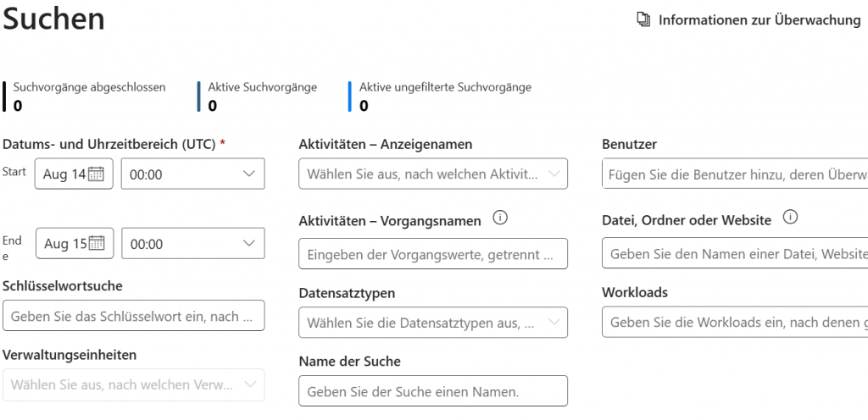This screenshot has width=868, height=420.
Task: Open the end date calendar icon
Action: [97, 244]
